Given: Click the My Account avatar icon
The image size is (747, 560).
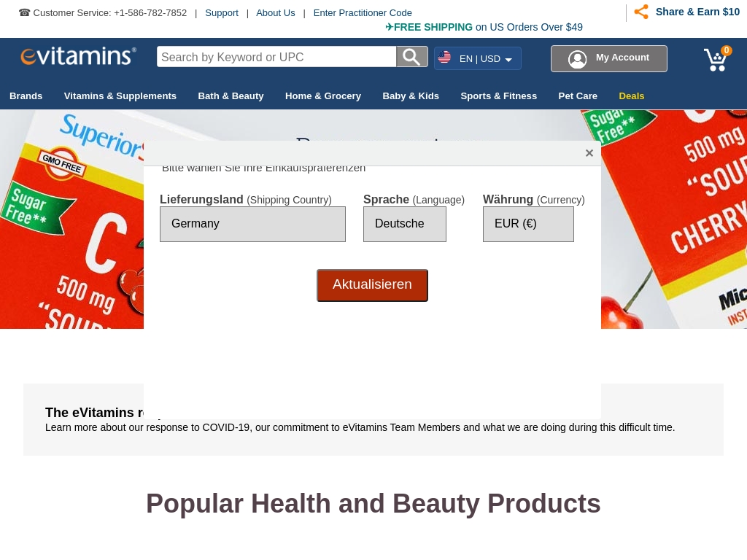Looking at the screenshot, I should pos(578,59).
